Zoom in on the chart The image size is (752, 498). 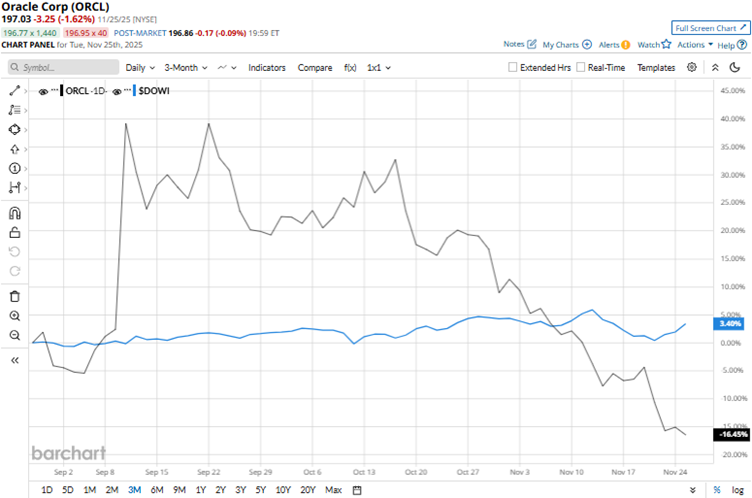pos(15,316)
